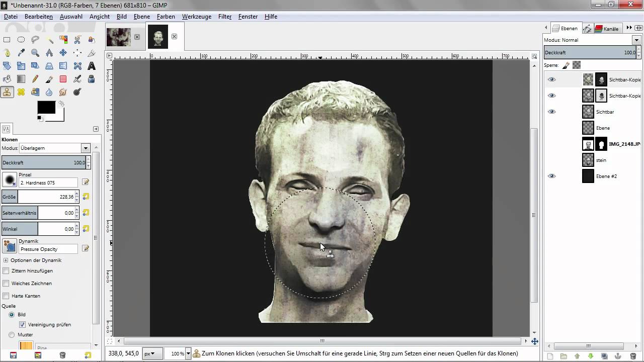The height and width of the screenshot is (362, 644).
Task: Open layer Modus Normal dropdown
Action: pos(636,40)
